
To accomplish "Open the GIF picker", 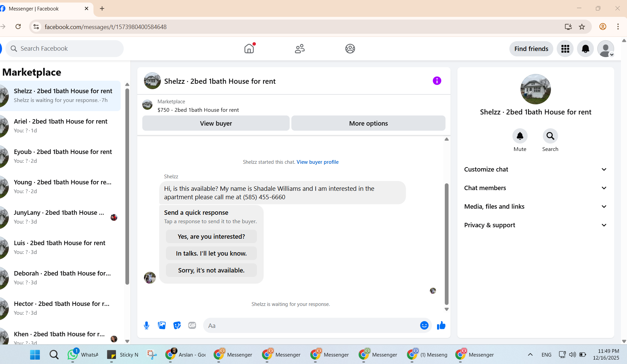I will pyautogui.click(x=192, y=326).
